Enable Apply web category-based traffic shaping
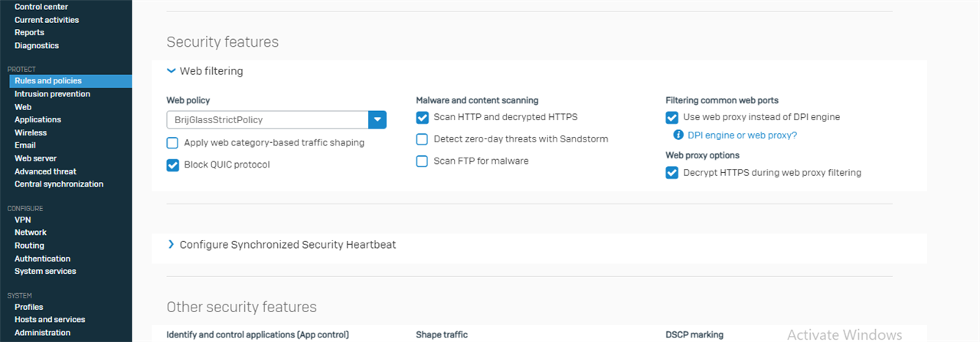This screenshot has width=980, height=342. pos(172,143)
